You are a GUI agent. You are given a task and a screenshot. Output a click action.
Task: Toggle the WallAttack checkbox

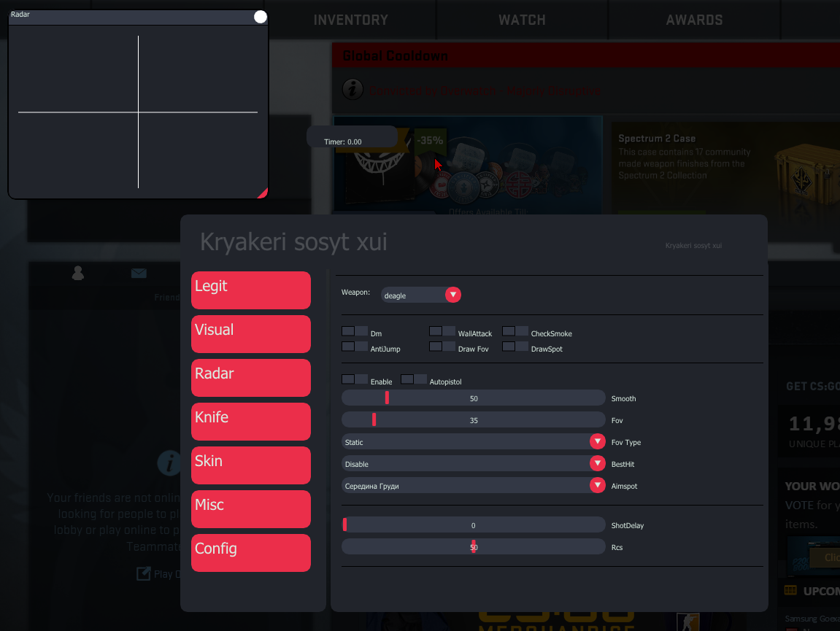(x=442, y=331)
